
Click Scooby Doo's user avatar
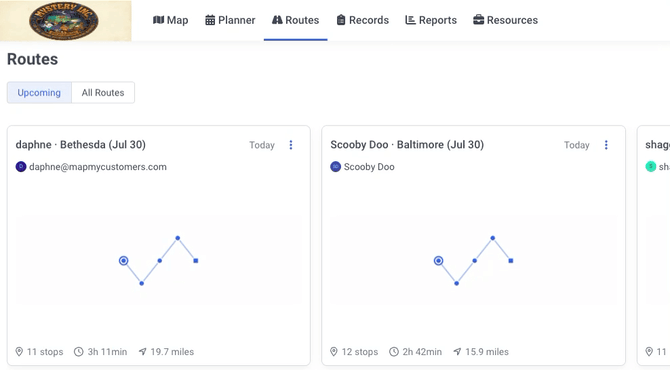pyautogui.click(x=335, y=167)
